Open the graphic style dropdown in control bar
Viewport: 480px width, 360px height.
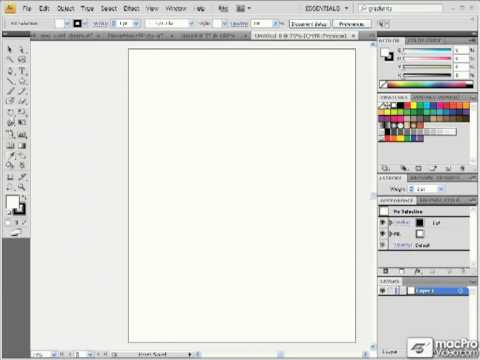click(x=225, y=24)
